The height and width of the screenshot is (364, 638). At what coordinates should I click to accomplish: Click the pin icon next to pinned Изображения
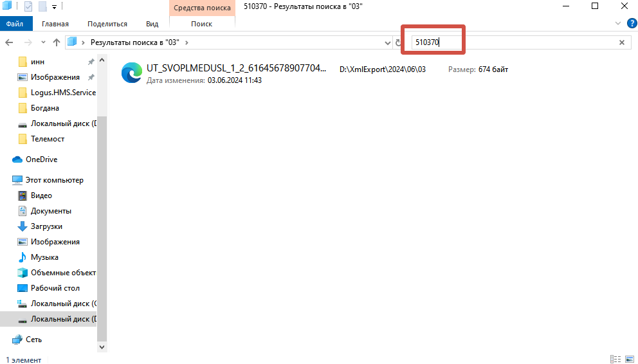(91, 77)
